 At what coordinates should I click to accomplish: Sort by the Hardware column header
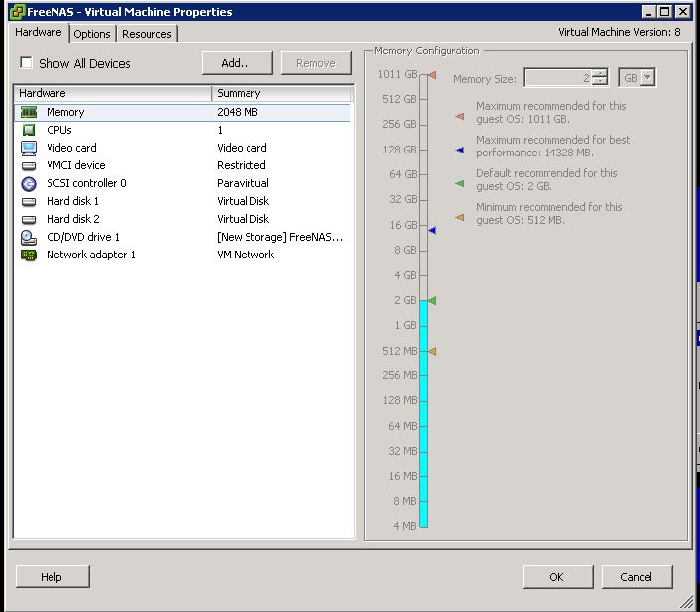[x=113, y=93]
